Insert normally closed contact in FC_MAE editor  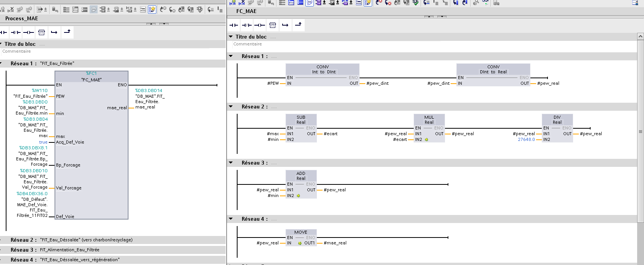pos(247,25)
